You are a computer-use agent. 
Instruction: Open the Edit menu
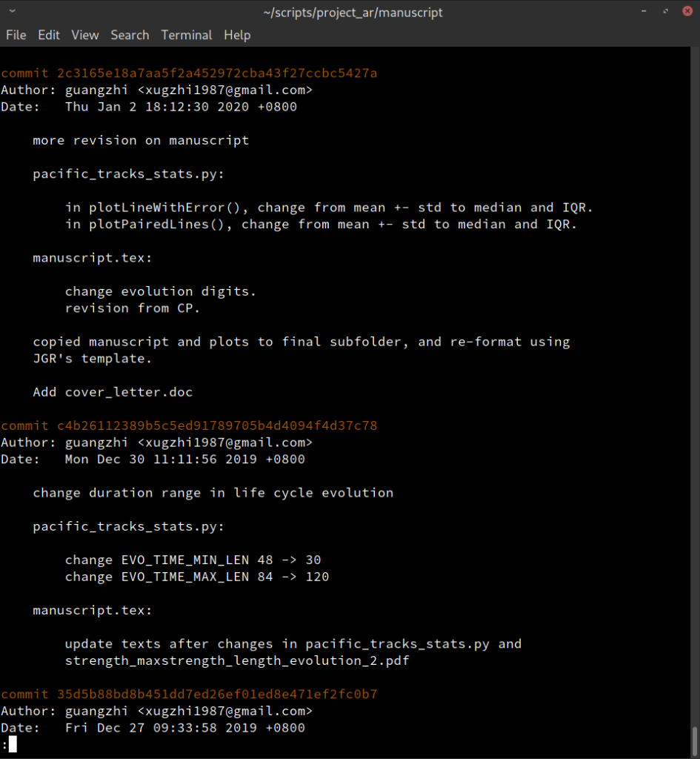(49, 36)
